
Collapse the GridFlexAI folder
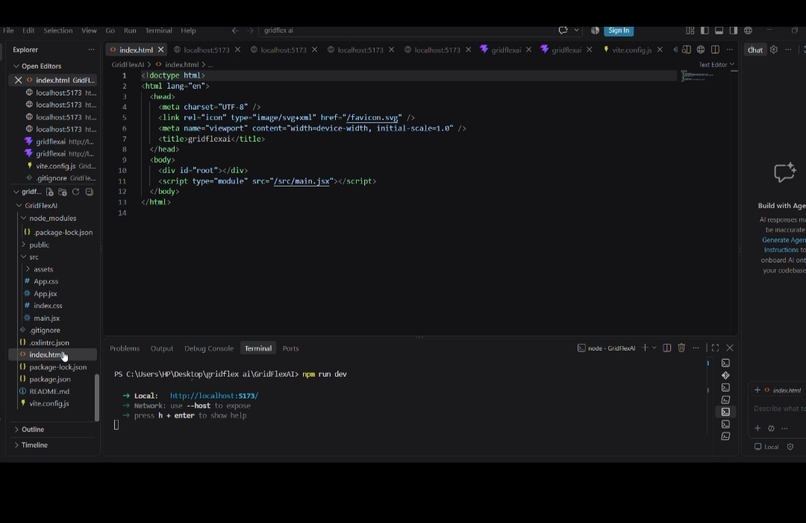(19, 205)
